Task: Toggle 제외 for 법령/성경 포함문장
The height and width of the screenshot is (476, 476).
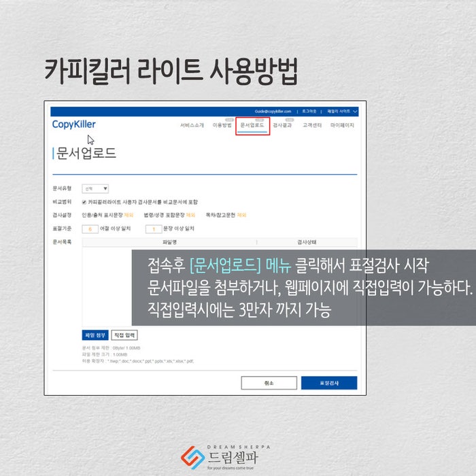Action: coord(190,216)
